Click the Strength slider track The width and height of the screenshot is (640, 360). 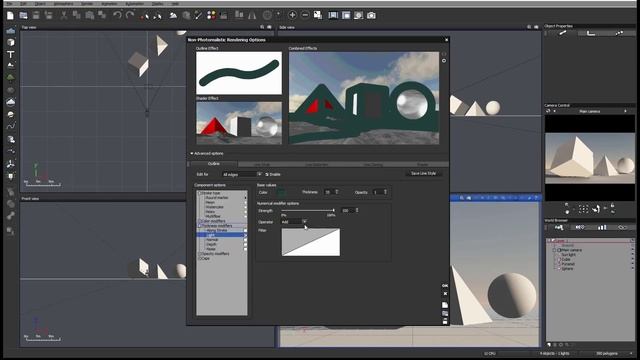pos(308,211)
